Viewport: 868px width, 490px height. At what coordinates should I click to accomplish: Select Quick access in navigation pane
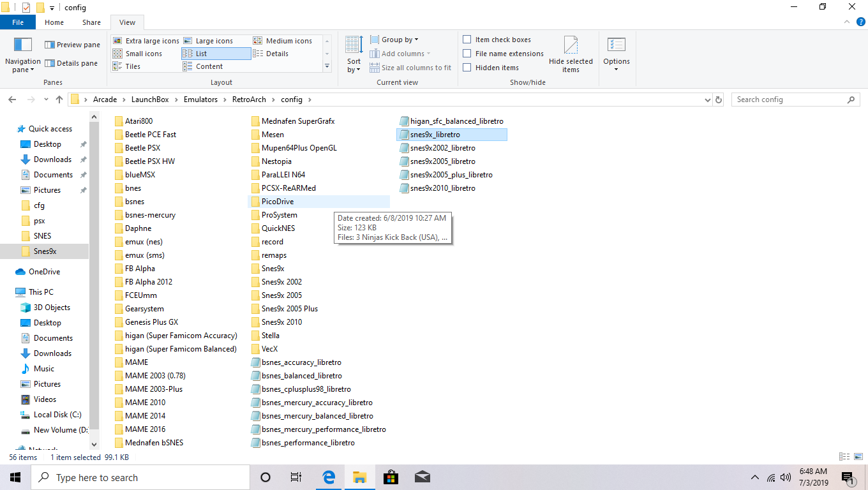(x=50, y=129)
